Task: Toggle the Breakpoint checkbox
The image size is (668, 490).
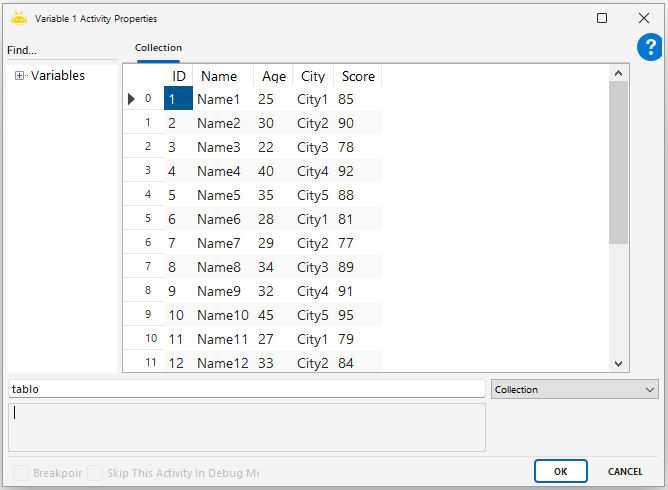Action: [21, 473]
